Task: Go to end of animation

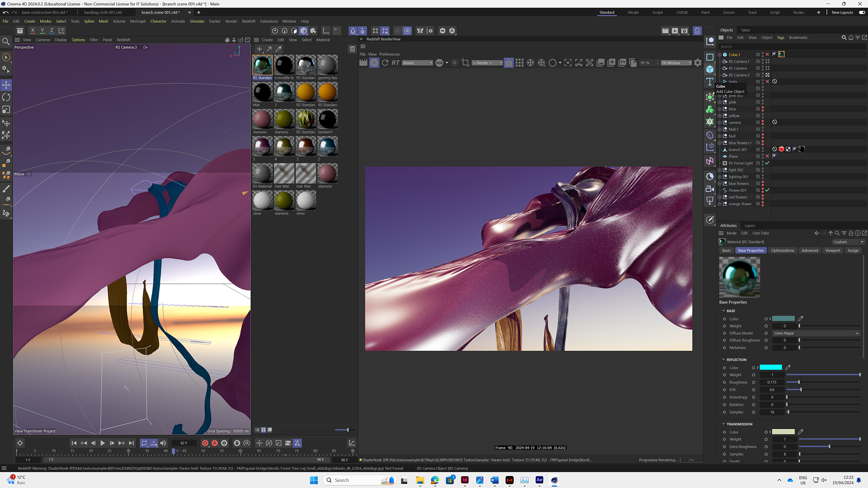Action: point(131,443)
